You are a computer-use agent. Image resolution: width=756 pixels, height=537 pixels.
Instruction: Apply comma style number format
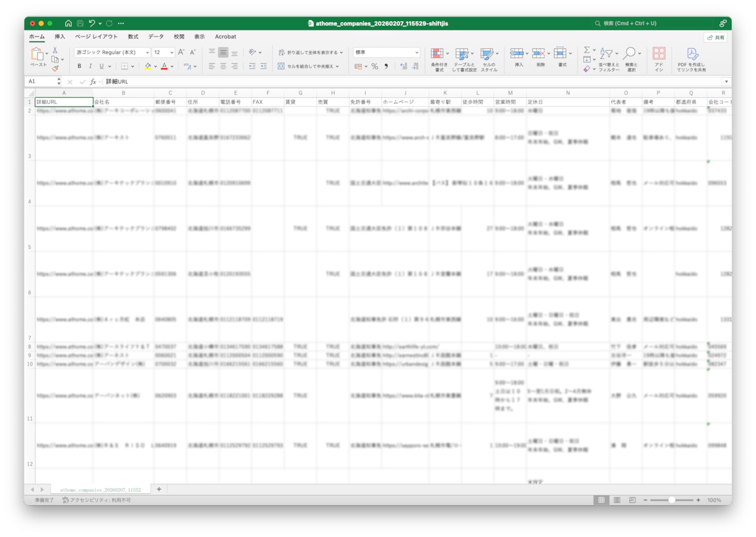coord(386,66)
